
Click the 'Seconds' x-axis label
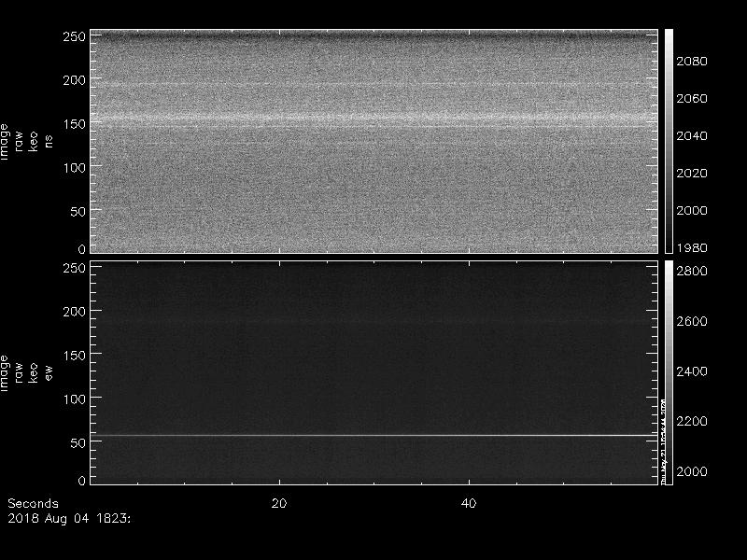point(33,504)
